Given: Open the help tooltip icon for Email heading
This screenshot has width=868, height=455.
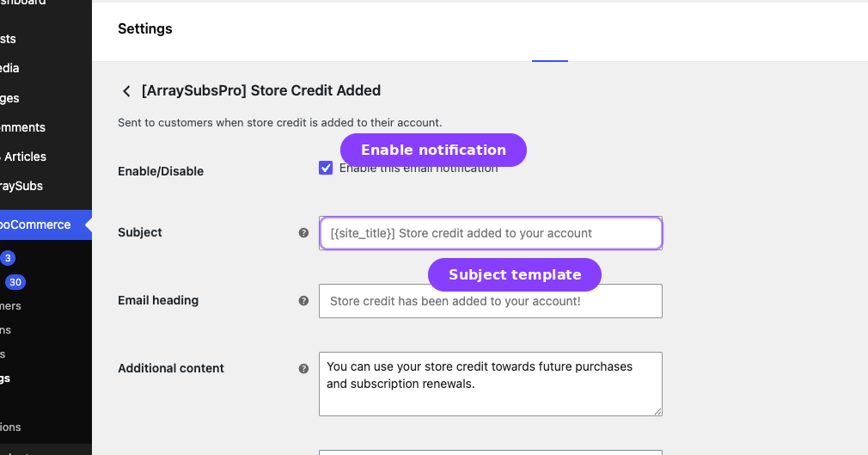Looking at the screenshot, I should click(x=303, y=301).
